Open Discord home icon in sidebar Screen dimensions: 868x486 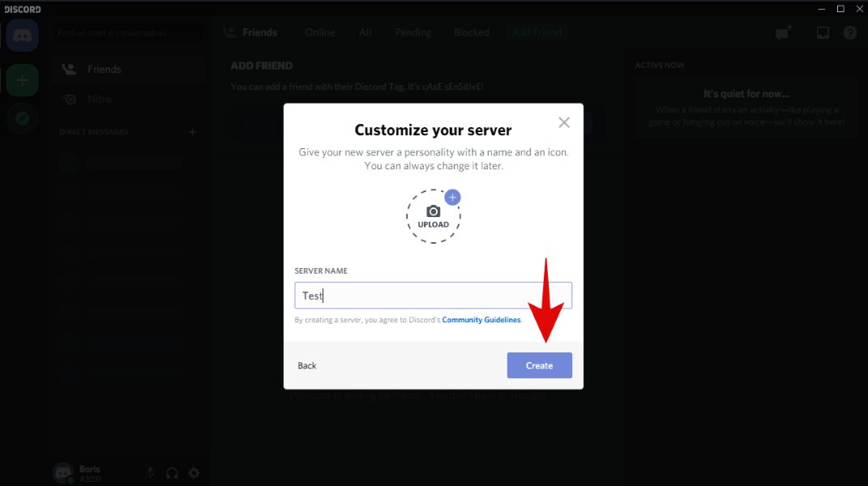pos(22,36)
